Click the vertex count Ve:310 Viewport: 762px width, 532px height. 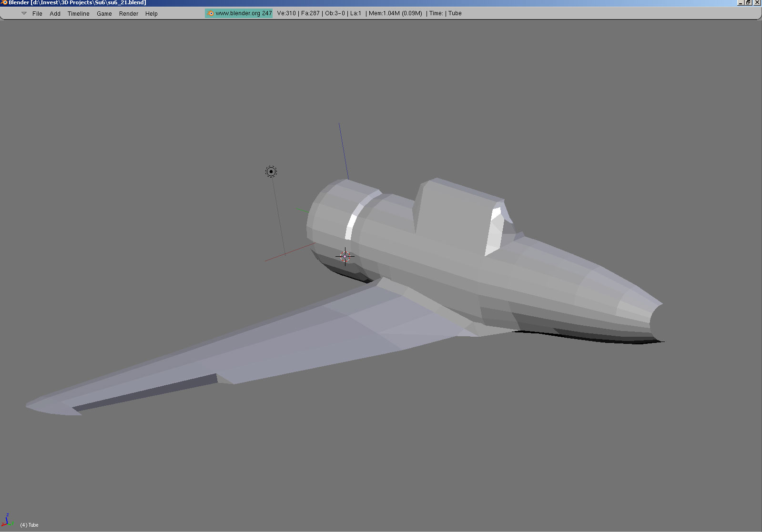[x=286, y=13]
